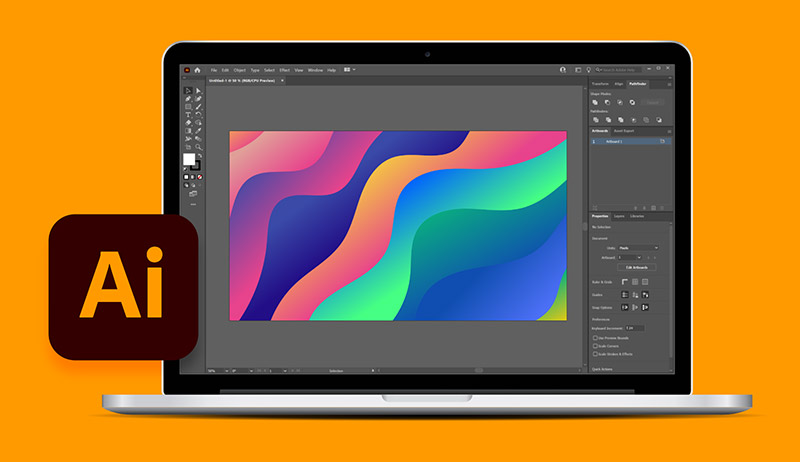The image size is (800, 462).
Task: Toggle Use Preview Bounds checkbox
Action: click(595, 338)
